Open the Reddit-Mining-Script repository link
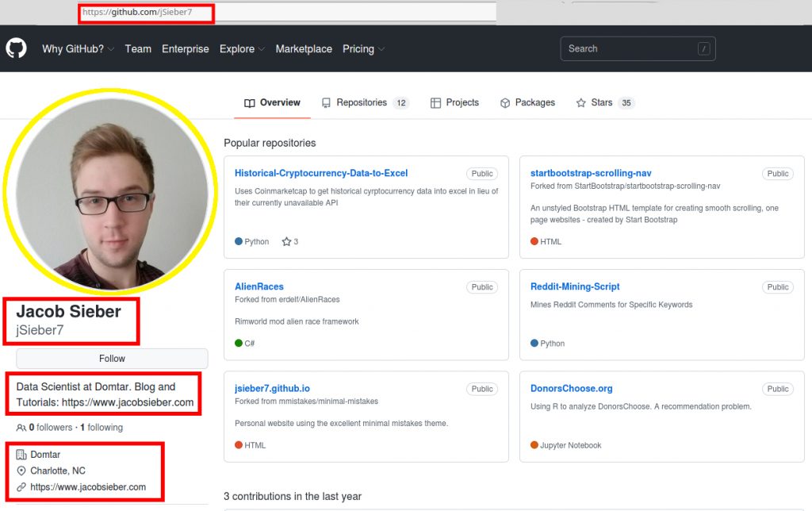The image size is (812, 511). pos(575,286)
